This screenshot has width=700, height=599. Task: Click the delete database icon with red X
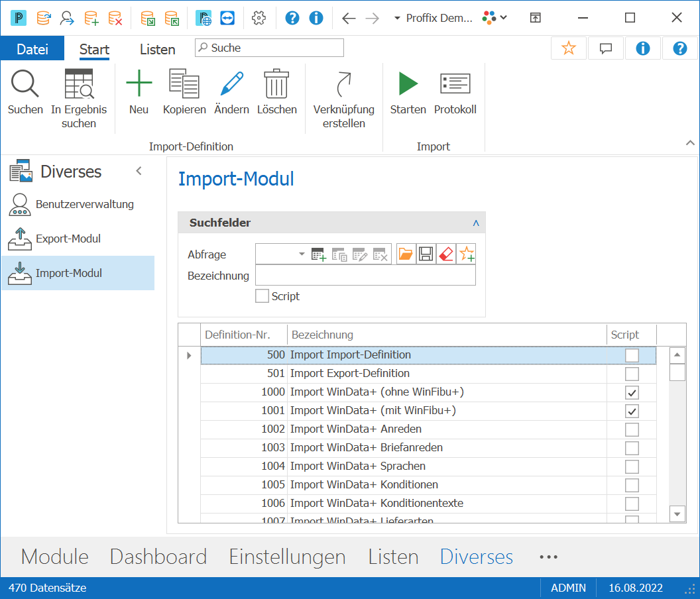[115, 18]
